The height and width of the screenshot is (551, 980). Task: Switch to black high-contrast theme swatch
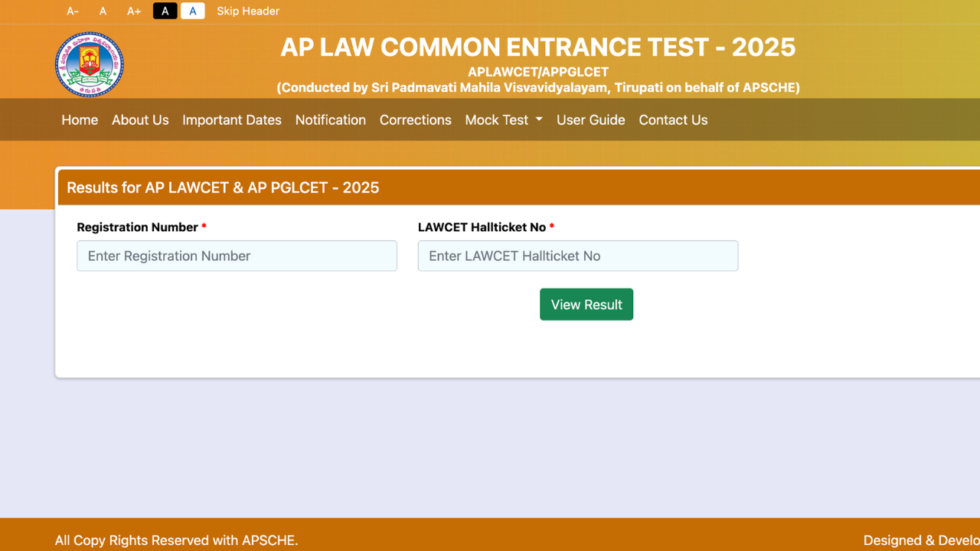165,11
